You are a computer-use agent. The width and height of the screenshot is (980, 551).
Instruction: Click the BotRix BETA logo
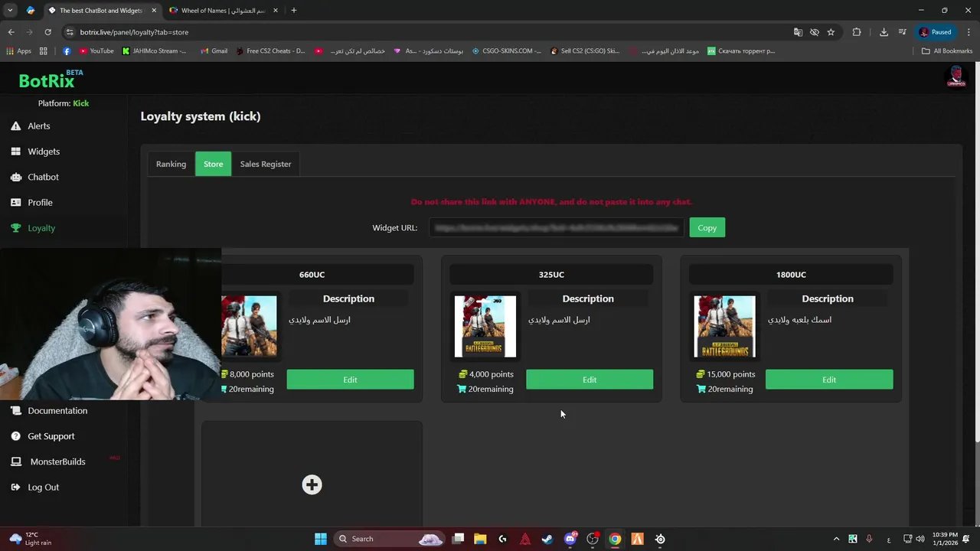(51, 79)
